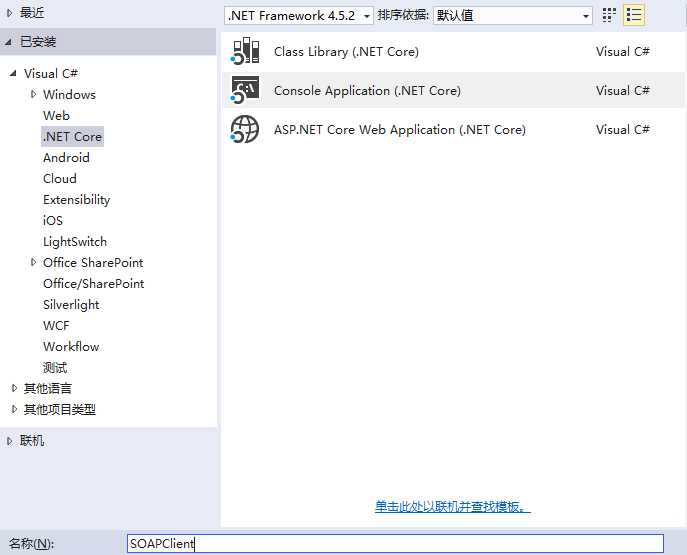687x555 pixels.
Task: Select the LightSwitch category
Action: pos(75,242)
